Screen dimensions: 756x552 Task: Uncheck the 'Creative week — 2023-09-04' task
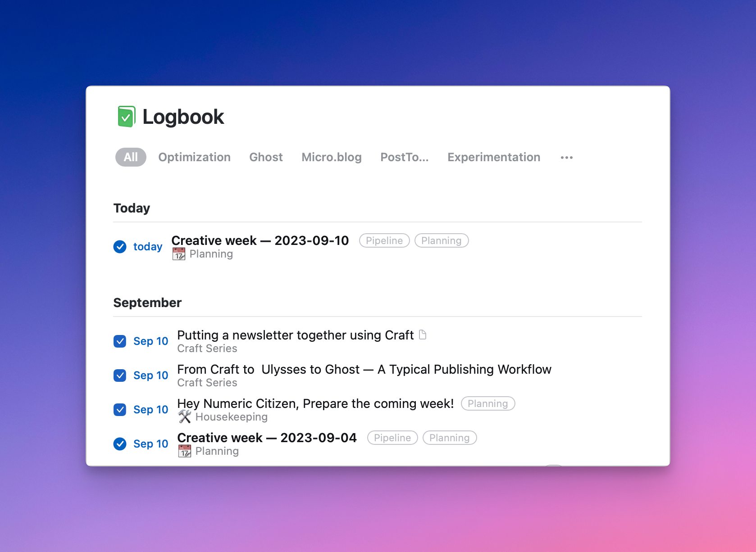click(x=120, y=444)
